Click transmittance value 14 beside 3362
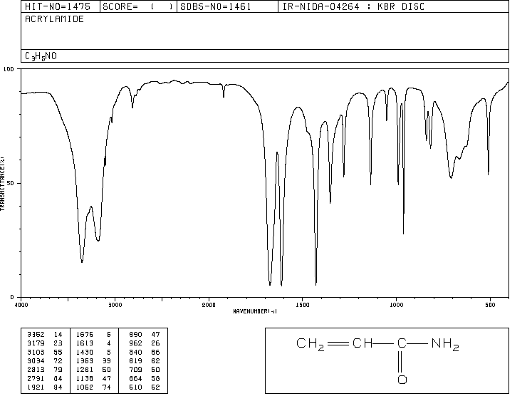Image resolution: width=532 pixels, height=406 pixels. (58, 334)
